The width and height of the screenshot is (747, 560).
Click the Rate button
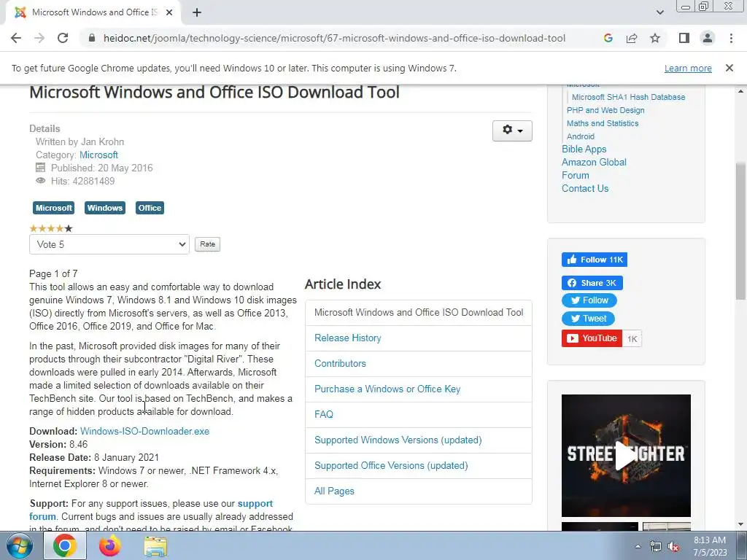click(207, 244)
